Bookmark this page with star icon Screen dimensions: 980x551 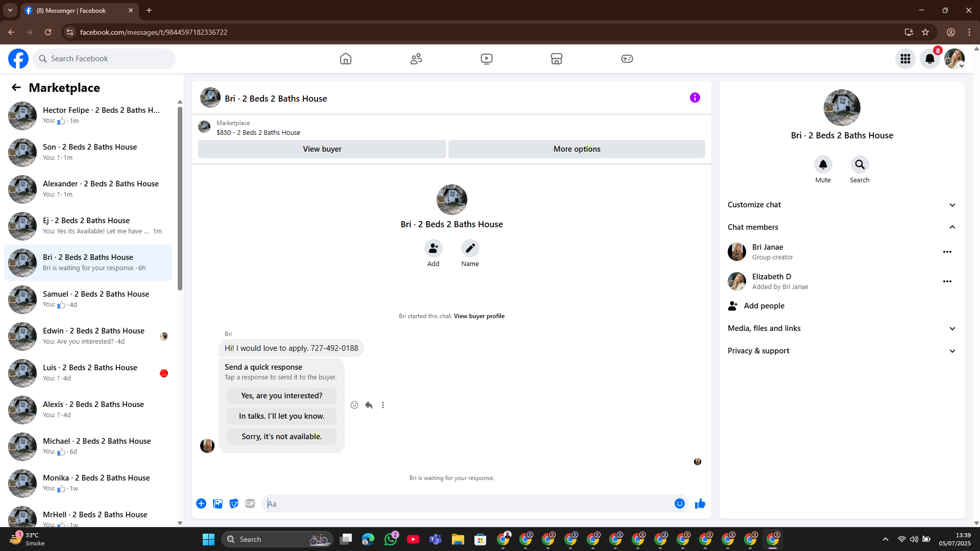tap(925, 32)
